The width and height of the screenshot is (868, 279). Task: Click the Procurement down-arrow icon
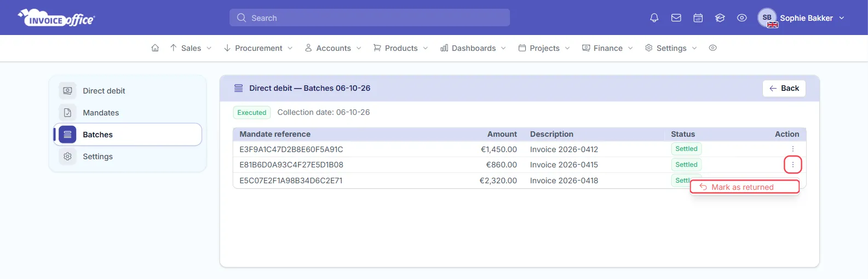coord(227,48)
